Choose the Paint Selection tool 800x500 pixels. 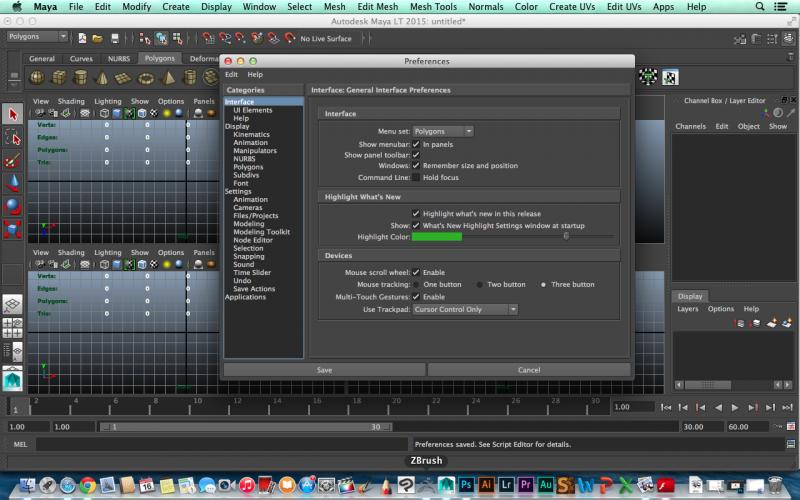12,160
